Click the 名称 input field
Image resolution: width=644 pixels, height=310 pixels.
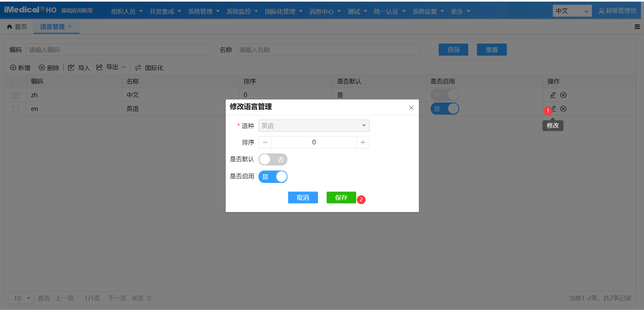pos(329,50)
